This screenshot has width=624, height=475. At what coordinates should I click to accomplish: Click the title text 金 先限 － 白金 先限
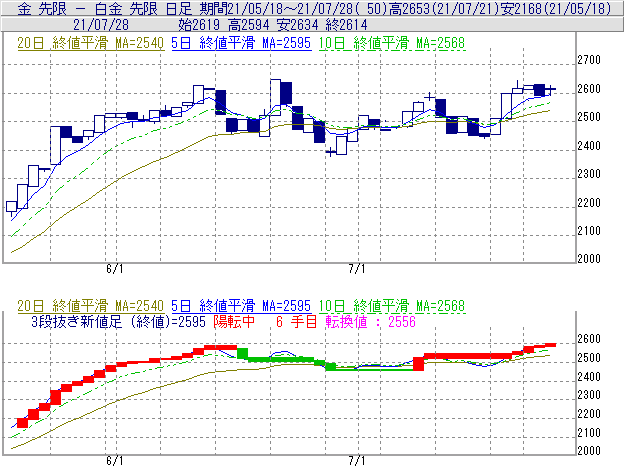(88, 9)
